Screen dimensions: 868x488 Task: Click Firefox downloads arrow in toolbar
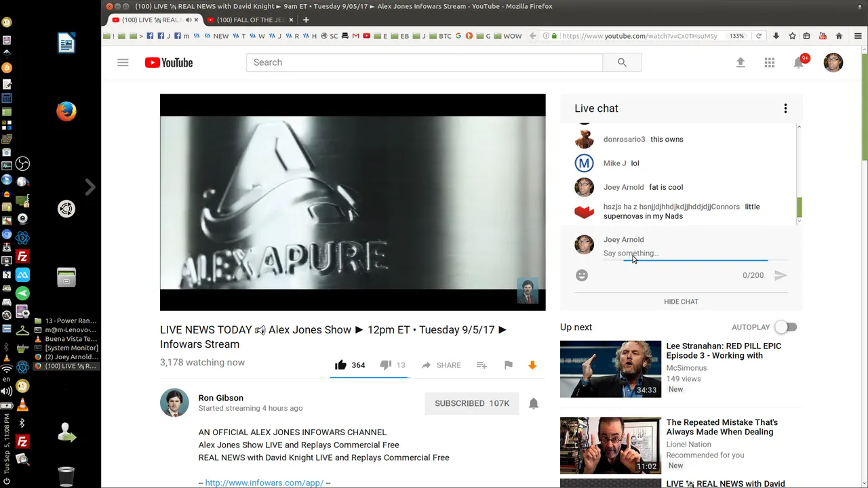pos(776,36)
